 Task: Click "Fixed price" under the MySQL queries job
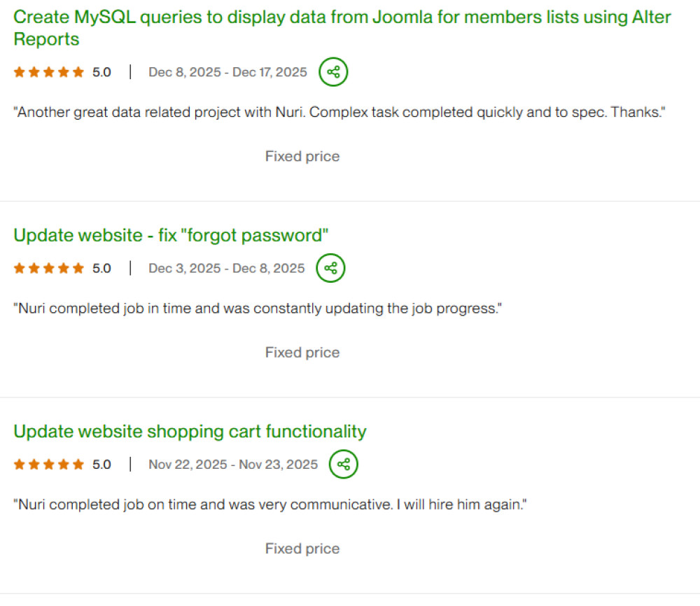coord(302,157)
